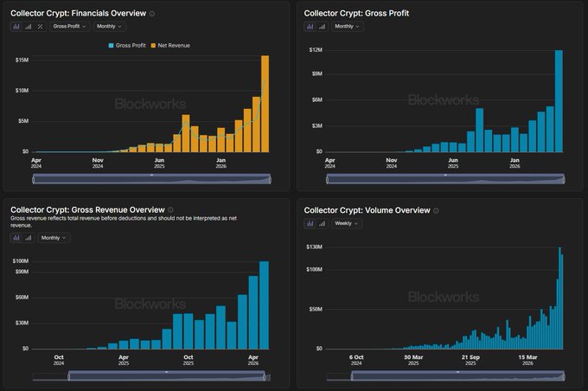
Task: Open Weekly dropdown in Volume Overview
Action: tap(347, 224)
